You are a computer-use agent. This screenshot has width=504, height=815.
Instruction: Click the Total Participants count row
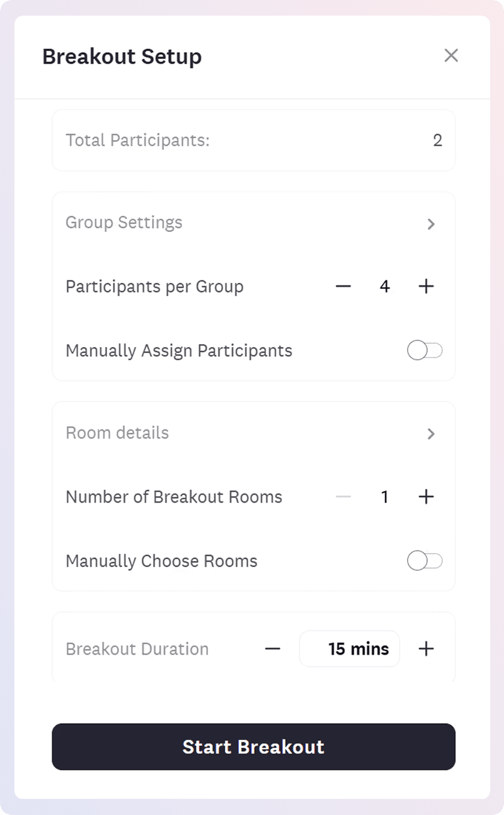click(254, 141)
